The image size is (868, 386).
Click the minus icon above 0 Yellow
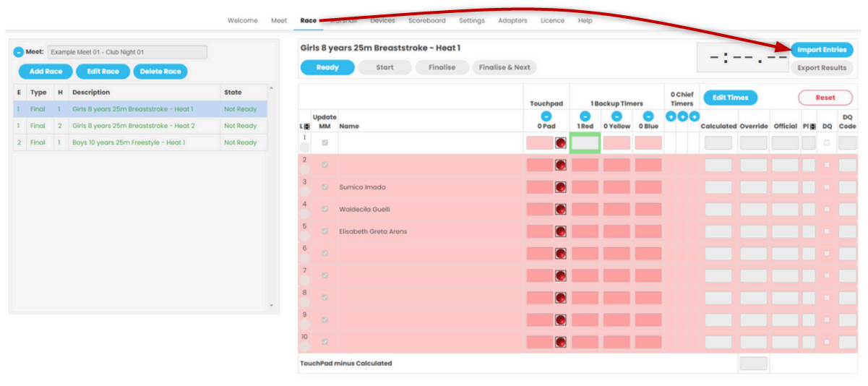[616, 116]
